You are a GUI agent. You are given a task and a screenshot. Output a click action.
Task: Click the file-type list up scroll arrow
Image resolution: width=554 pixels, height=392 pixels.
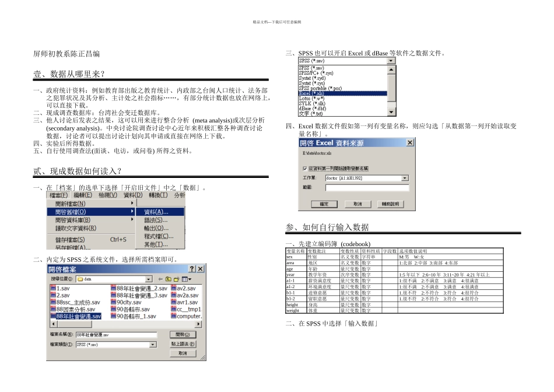coord(391,69)
